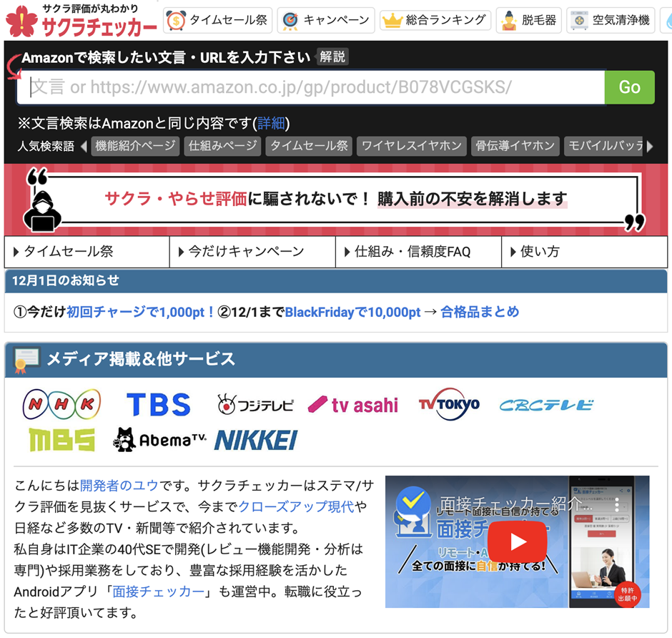672x638 pixels.
Task: Open the タイムセール祭 button with clock icon
Action: coord(218,21)
